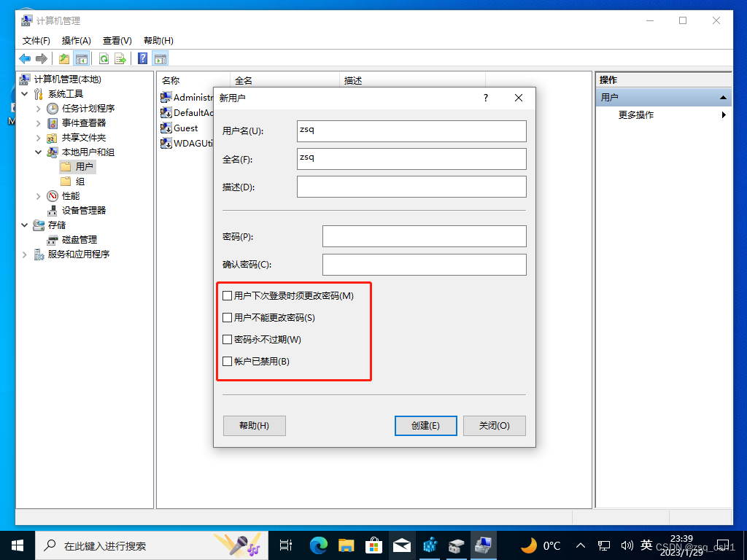The image size is (747, 560).
Task: Collapse the 系统工具 tree node
Action: point(25,94)
